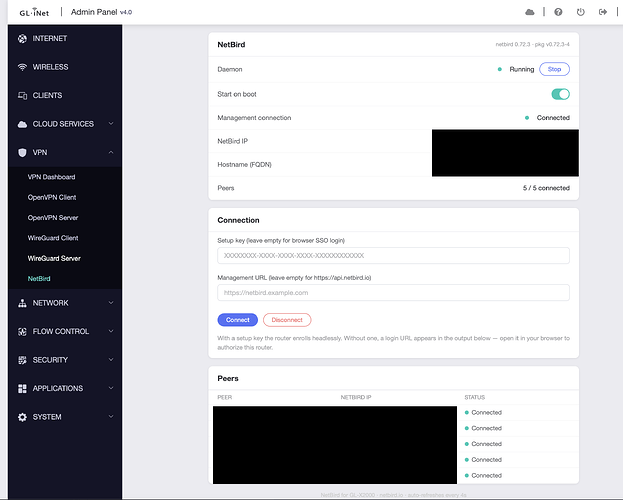The image size is (623, 500).
Task: Click the System gear icon in sidebar
Action: click(x=22, y=417)
